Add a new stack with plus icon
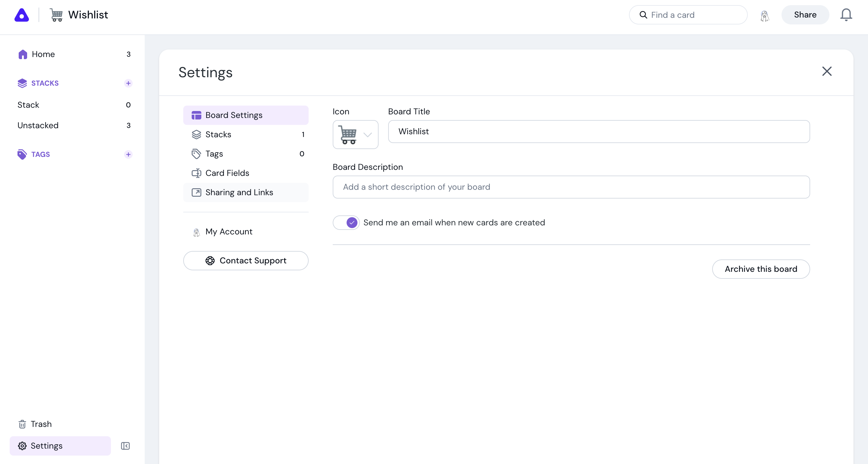Screen dimensions: 868x464 point(128,83)
